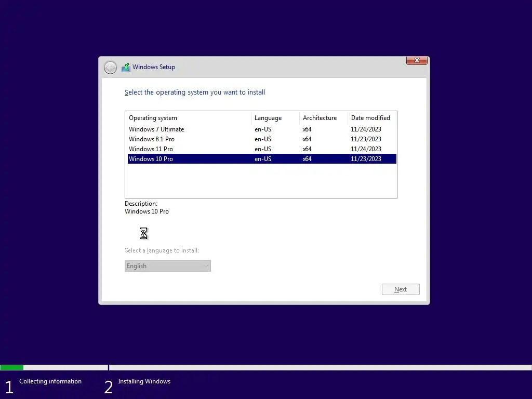Click the x64 cell for Windows 8.1 Pro
The width and height of the screenshot is (532, 399).
(x=307, y=139)
